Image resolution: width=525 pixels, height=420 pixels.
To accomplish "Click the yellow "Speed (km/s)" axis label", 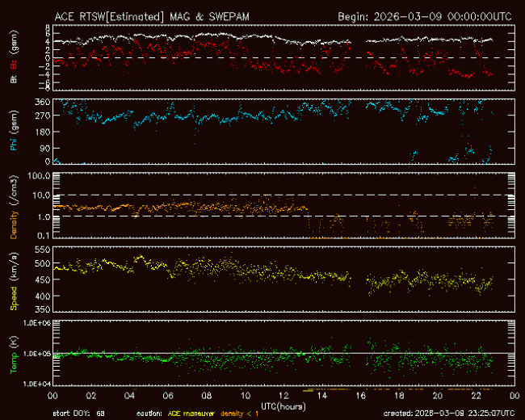I will click(14, 281).
